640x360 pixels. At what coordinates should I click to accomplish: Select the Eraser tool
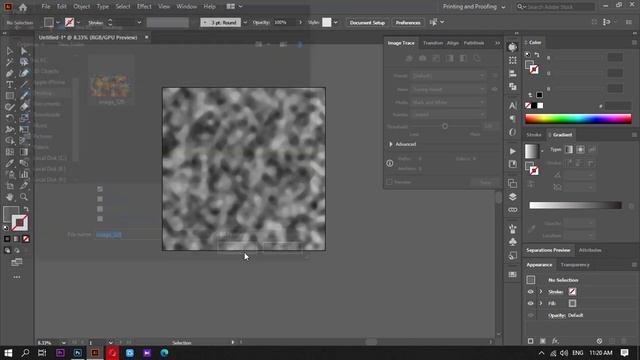click(x=24, y=107)
